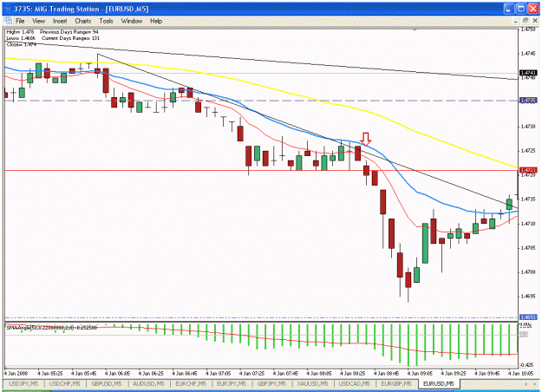Click the chart window icon in the menu bar

coord(9,21)
